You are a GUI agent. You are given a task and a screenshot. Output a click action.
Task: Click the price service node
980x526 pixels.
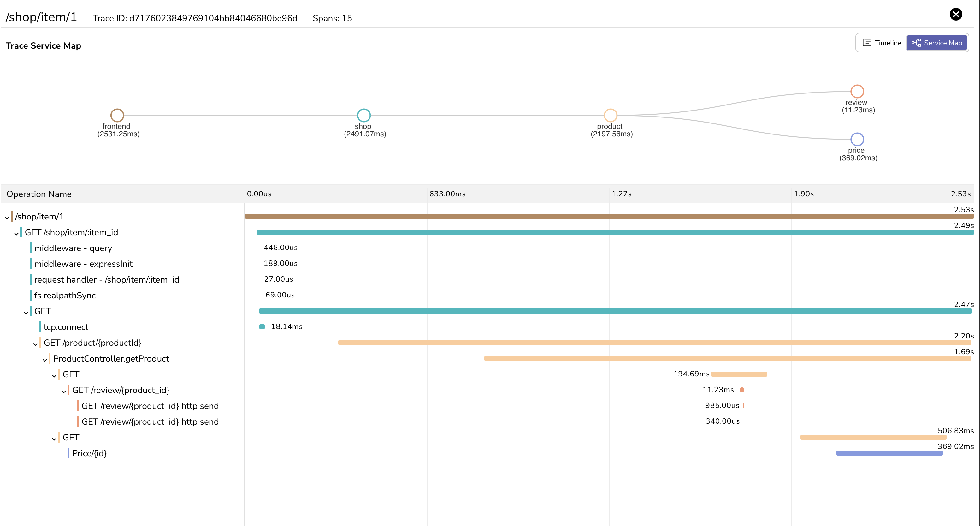pyautogui.click(x=857, y=139)
